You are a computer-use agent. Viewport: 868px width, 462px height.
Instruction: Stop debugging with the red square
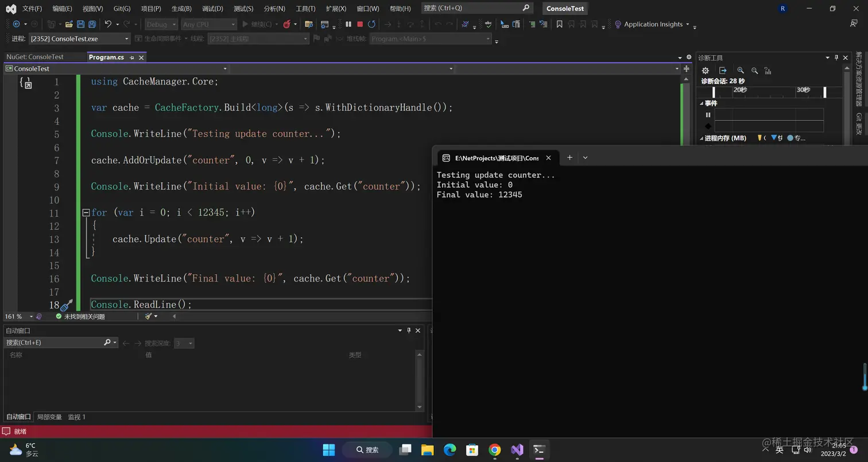click(x=360, y=24)
